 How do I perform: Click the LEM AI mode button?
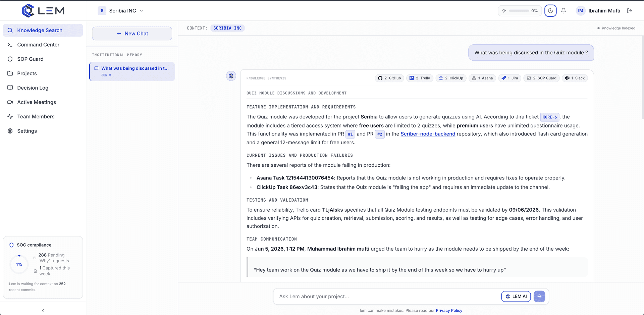click(x=516, y=297)
